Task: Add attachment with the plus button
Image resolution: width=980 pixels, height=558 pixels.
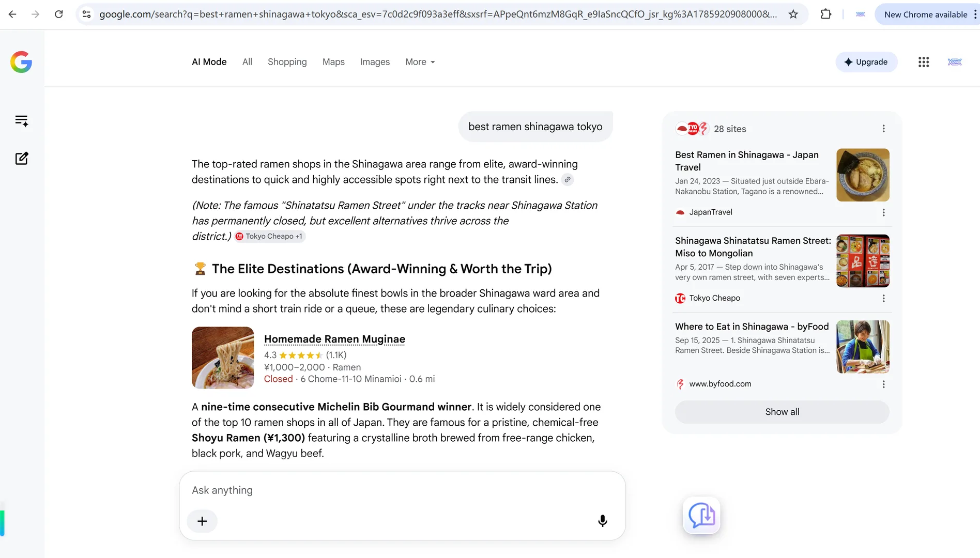Action: (202, 521)
